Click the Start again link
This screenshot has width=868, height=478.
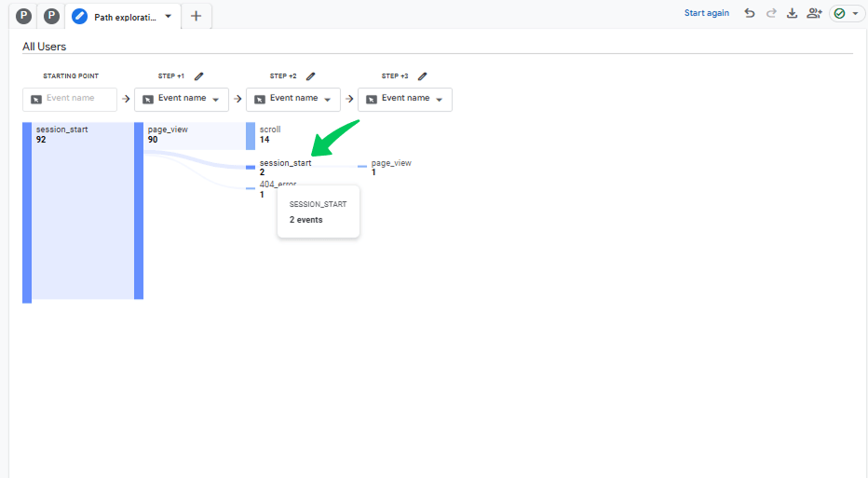point(706,13)
